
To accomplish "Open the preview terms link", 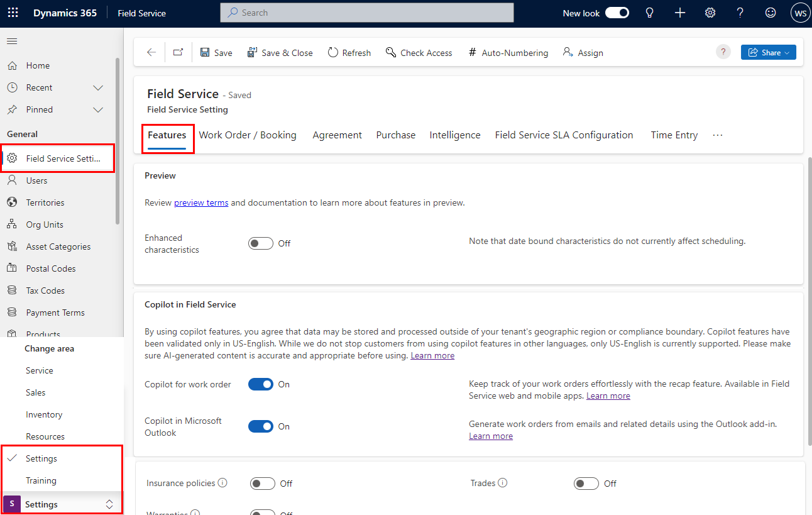I will coord(201,202).
